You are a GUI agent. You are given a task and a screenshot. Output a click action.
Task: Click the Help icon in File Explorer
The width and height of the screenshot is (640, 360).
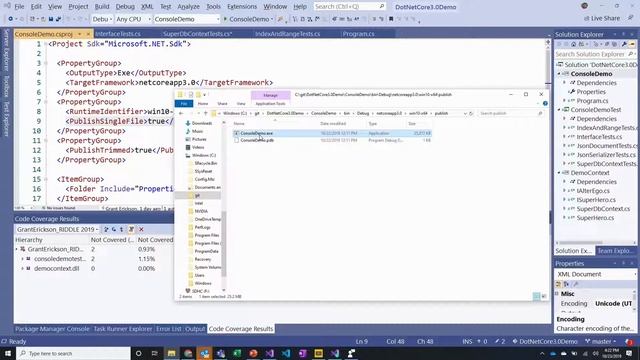point(545,104)
